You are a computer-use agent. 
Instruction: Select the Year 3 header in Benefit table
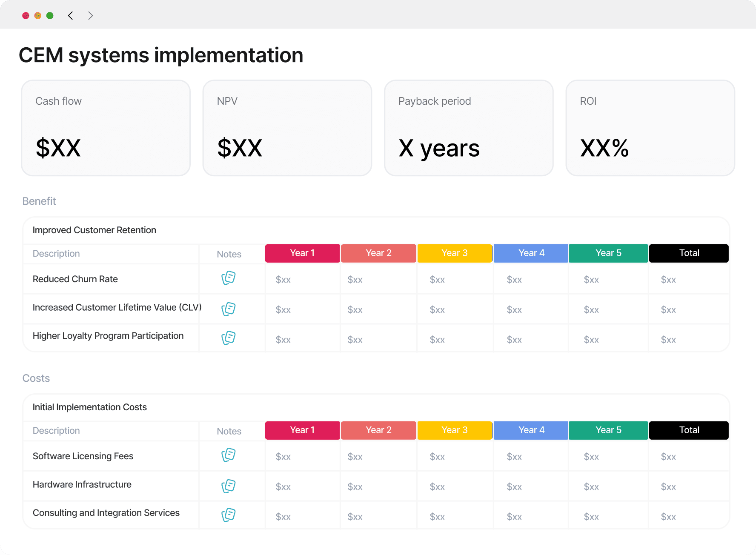click(455, 253)
